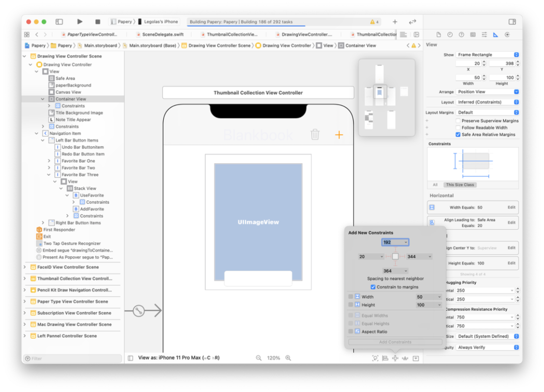Open the top spacing 192 dropdown
This screenshot has width=544, height=392.
[405, 242]
